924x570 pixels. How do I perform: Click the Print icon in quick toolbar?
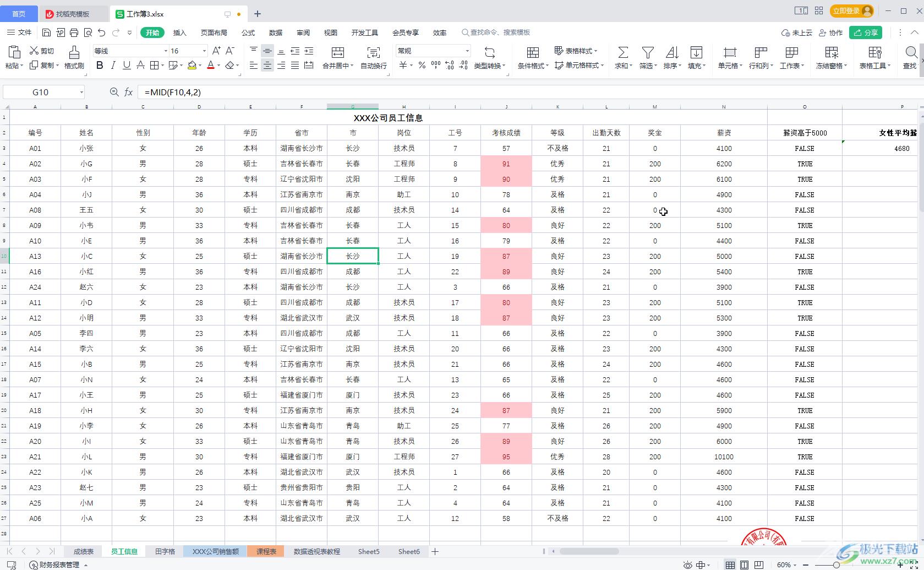[74, 32]
